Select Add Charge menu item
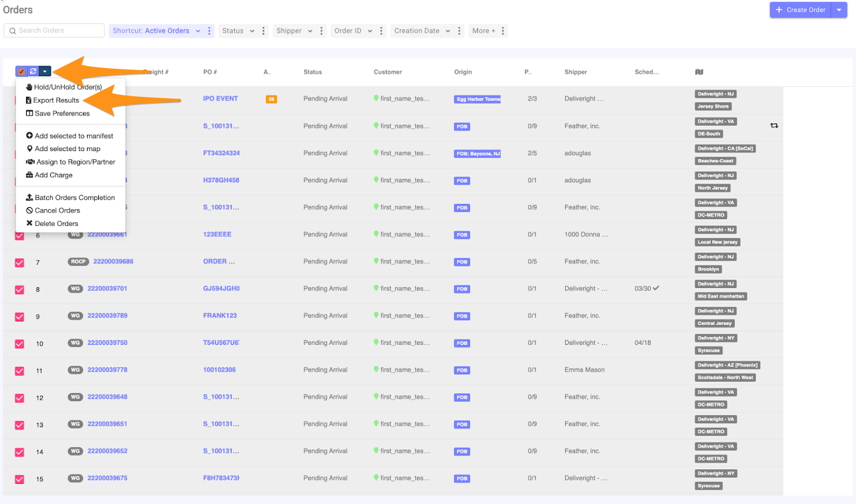 click(x=49, y=175)
